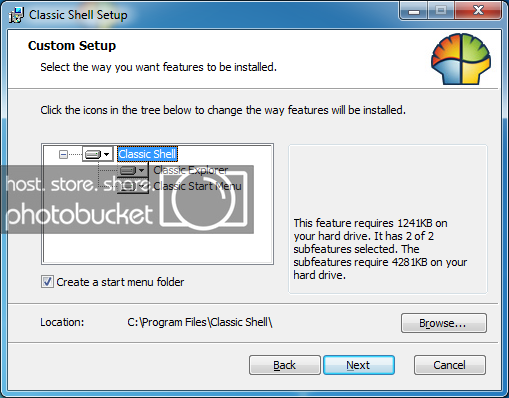
Task: Click the feature size description text
Action: tap(380, 249)
